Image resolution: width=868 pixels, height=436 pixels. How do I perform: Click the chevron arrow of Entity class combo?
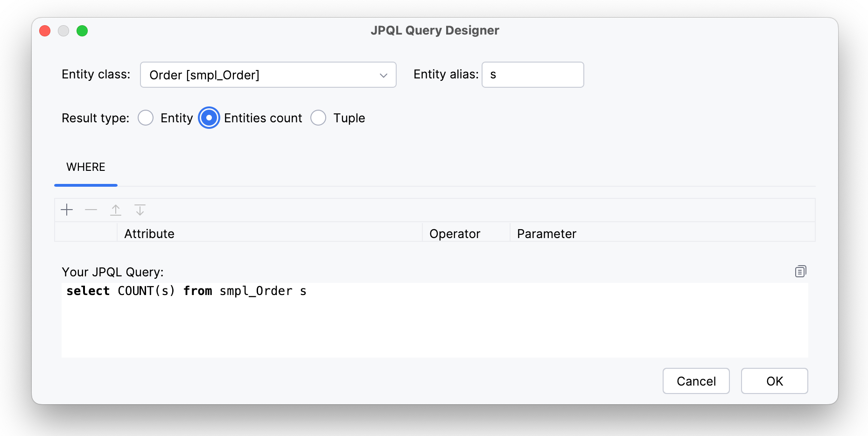[x=384, y=75]
